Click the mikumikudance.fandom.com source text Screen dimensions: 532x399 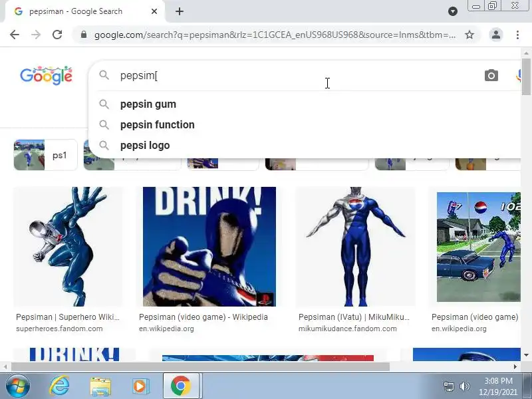pos(347,329)
